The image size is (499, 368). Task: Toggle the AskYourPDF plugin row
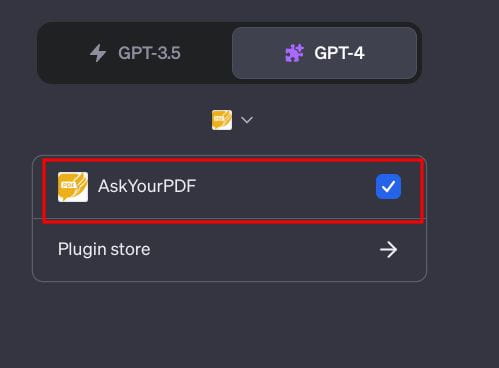[229, 187]
